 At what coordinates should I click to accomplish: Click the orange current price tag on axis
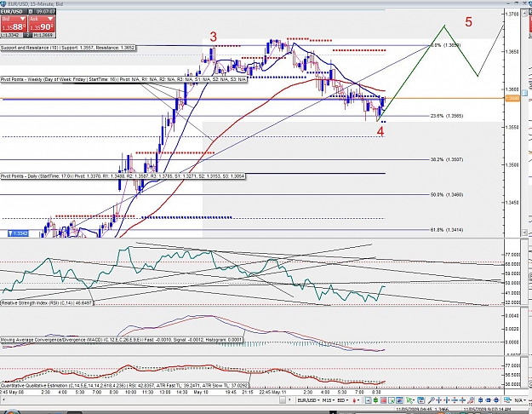(512, 99)
